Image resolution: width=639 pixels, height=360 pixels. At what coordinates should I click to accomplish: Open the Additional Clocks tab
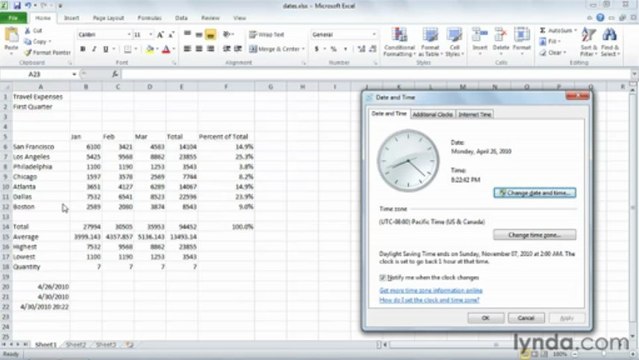pos(432,115)
